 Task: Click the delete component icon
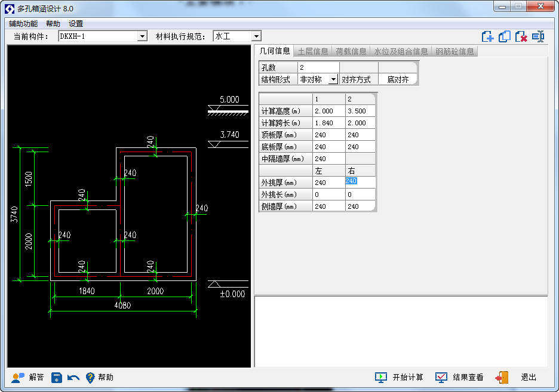pos(521,36)
